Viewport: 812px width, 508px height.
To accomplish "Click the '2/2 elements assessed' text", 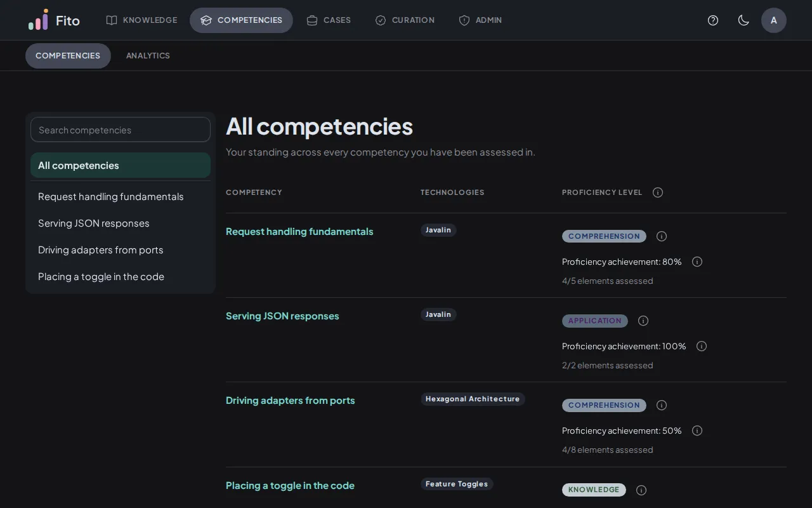I will tap(607, 365).
